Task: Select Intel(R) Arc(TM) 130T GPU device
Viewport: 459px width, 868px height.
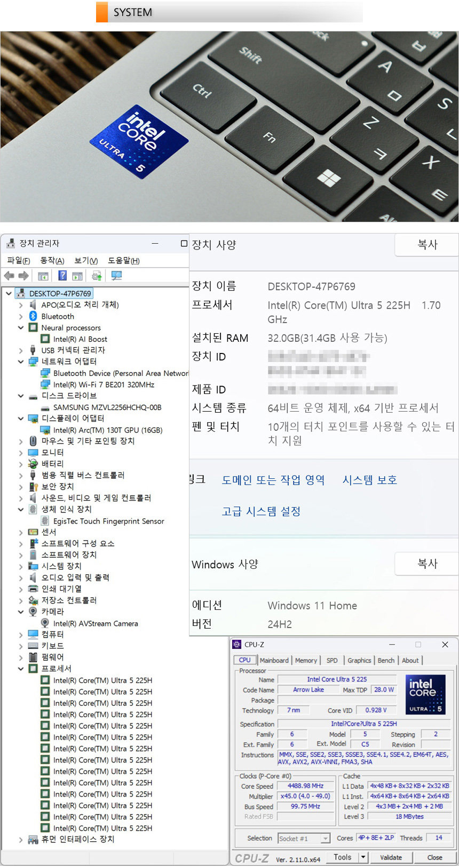Action: coord(107,430)
